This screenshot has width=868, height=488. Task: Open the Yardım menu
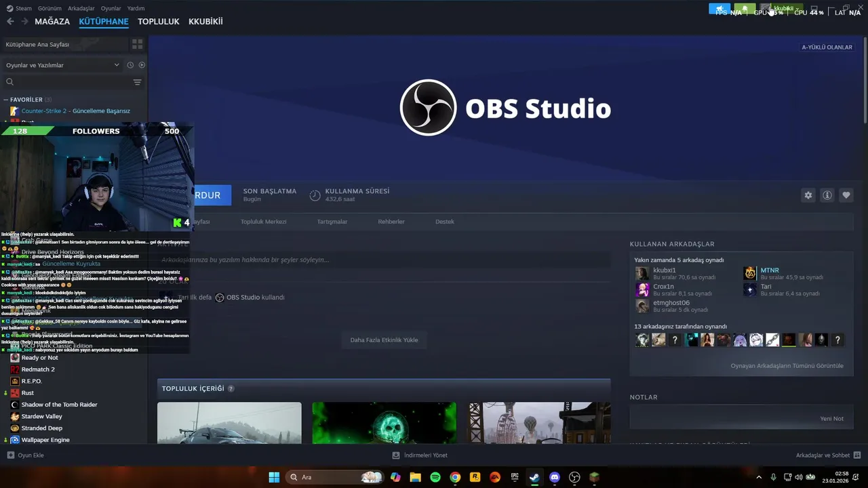136,8
